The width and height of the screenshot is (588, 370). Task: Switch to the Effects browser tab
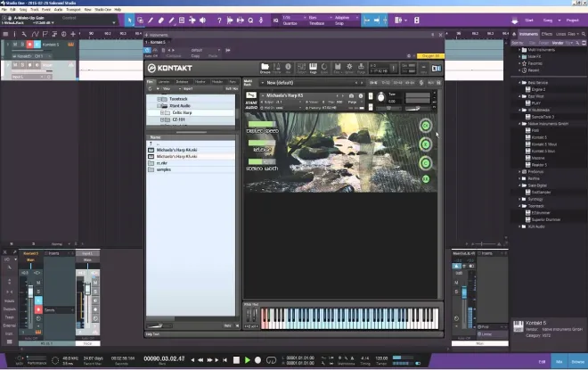click(547, 34)
